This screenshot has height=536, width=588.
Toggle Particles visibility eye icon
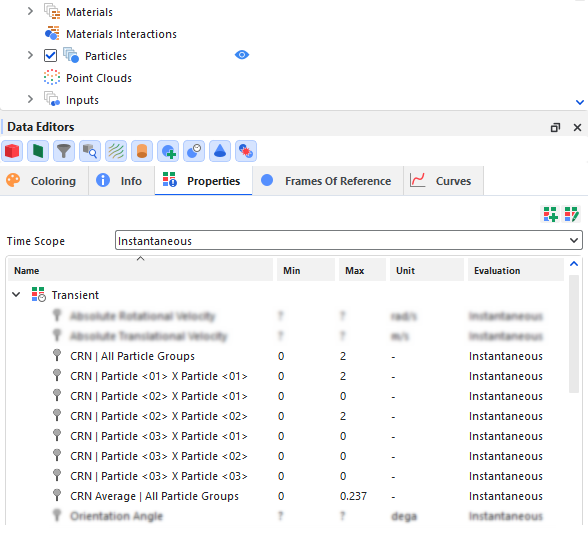(242, 55)
